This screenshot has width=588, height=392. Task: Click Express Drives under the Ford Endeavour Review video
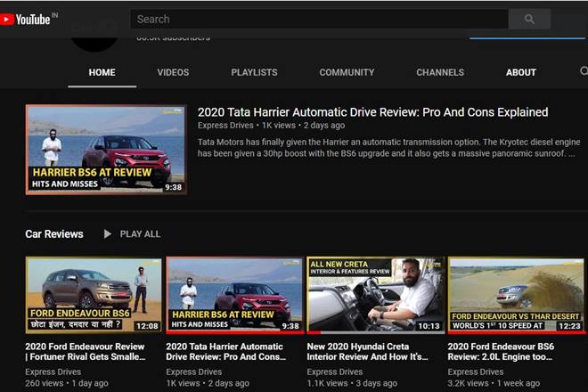(53, 372)
